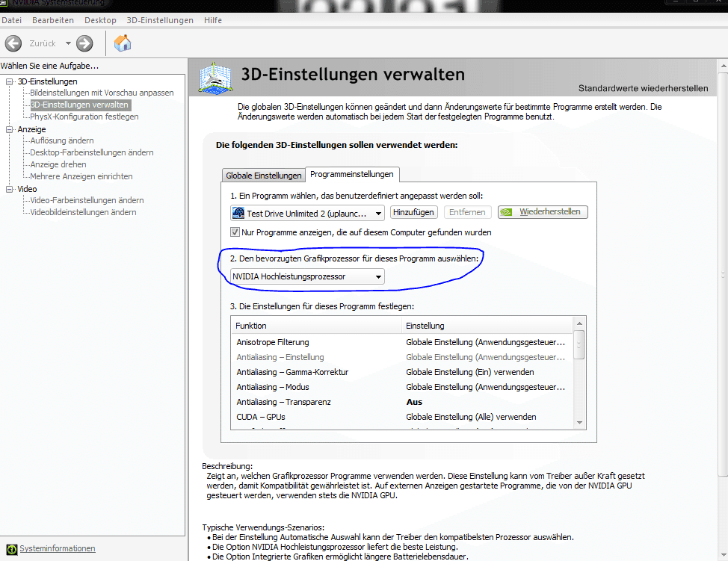This screenshot has height=561, width=728.
Task: Click settings list scrollbar down arrow
Action: (579, 423)
